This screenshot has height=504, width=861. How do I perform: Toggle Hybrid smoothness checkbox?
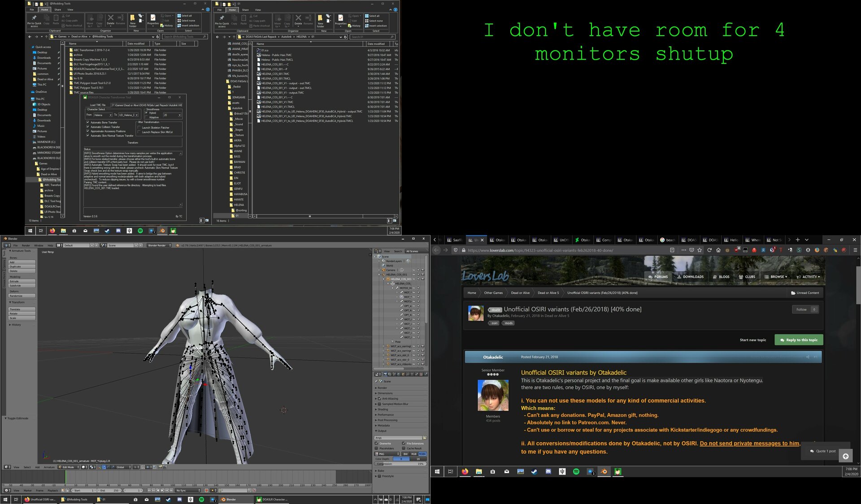pos(146,113)
